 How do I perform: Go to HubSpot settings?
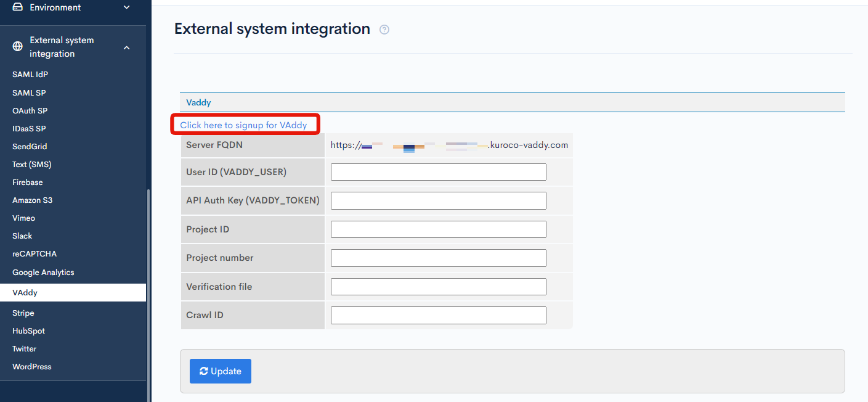[28, 330]
